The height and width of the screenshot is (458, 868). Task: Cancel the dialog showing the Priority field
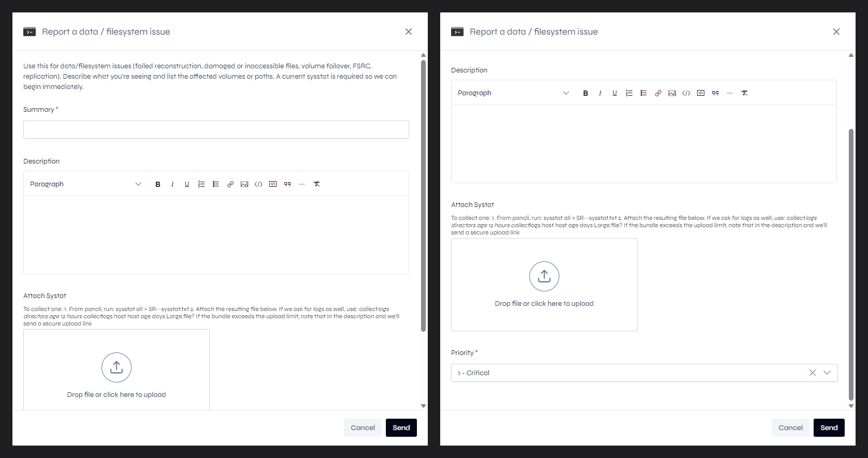(x=790, y=427)
